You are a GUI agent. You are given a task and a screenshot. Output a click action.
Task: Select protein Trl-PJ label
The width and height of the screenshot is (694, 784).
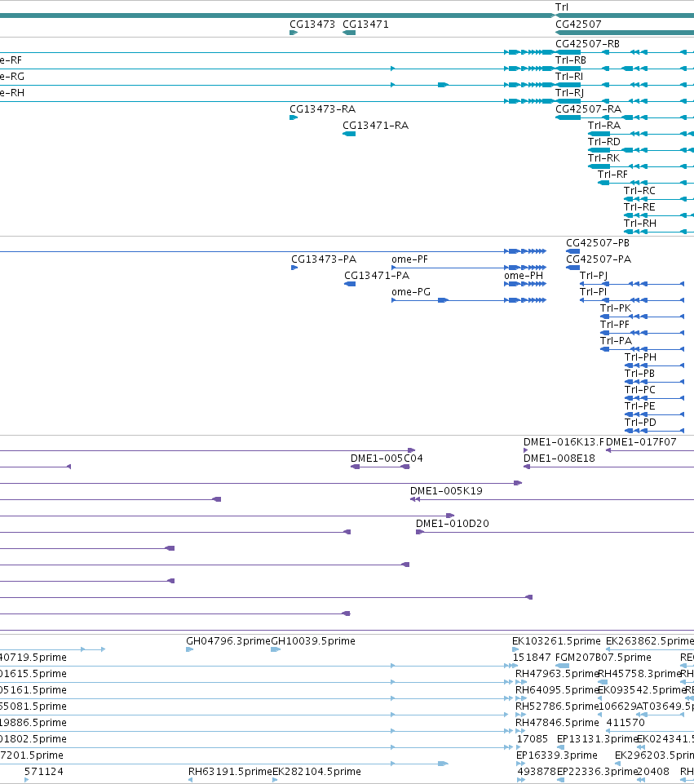pyautogui.click(x=594, y=276)
